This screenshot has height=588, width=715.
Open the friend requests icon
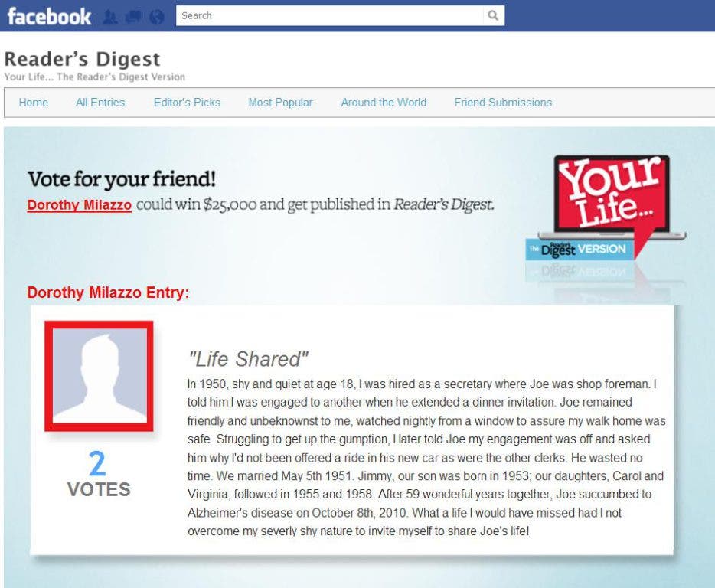point(110,17)
